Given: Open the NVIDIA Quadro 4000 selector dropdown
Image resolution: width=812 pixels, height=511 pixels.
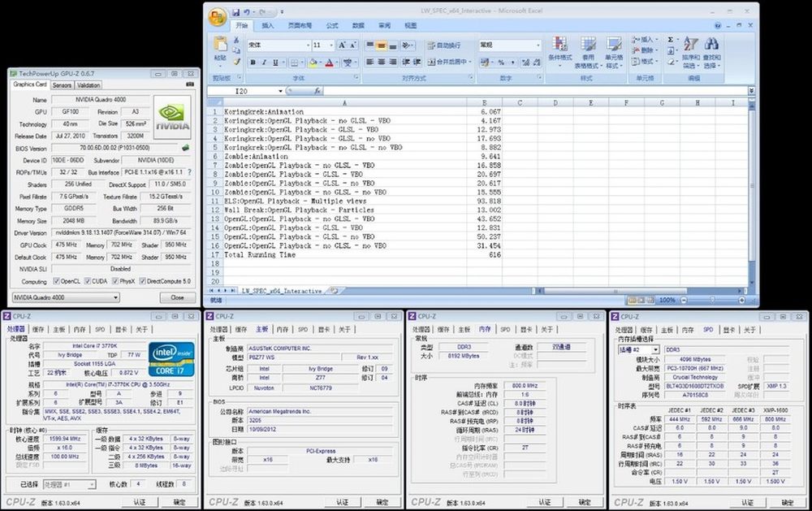Looking at the screenshot, I should (x=116, y=297).
